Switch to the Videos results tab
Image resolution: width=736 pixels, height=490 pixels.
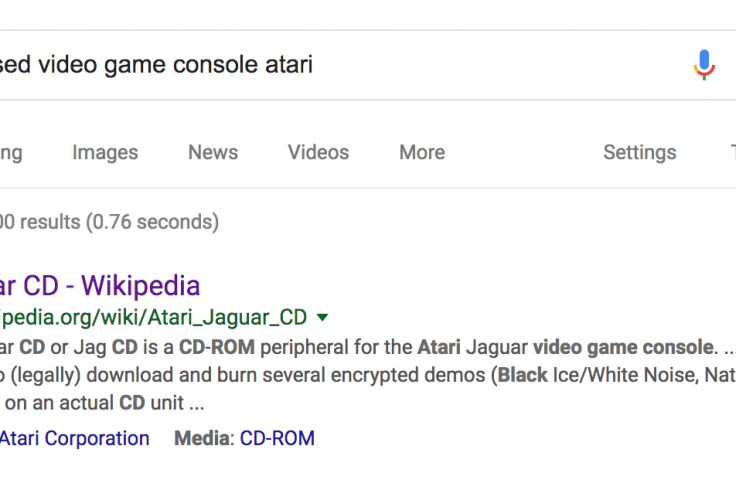(318, 152)
